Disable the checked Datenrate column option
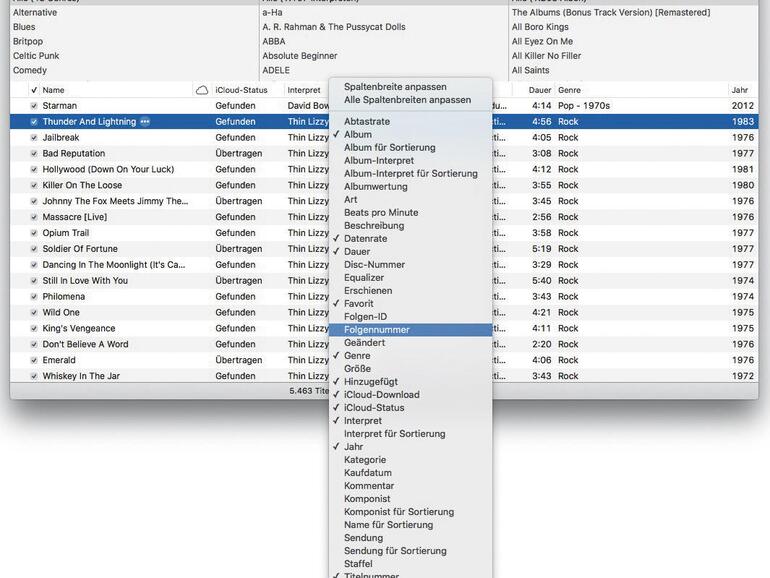Screen dimensions: 770x578 [x=365, y=239]
